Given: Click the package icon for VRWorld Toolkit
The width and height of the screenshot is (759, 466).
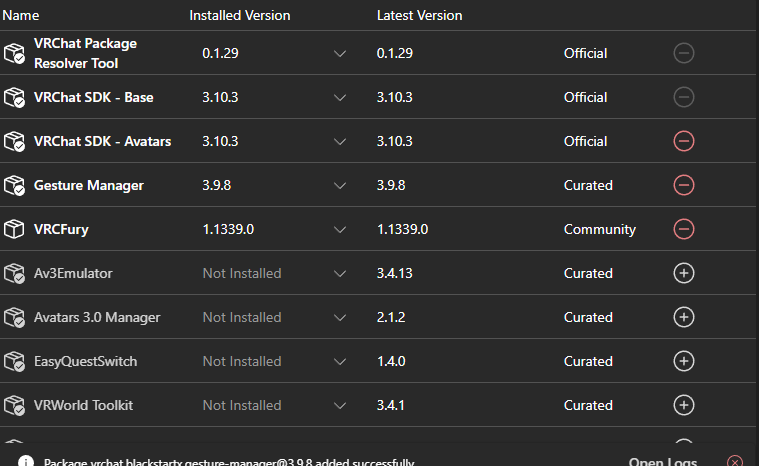Looking at the screenshot, I should pyautogui.click(x=14, y=406).
